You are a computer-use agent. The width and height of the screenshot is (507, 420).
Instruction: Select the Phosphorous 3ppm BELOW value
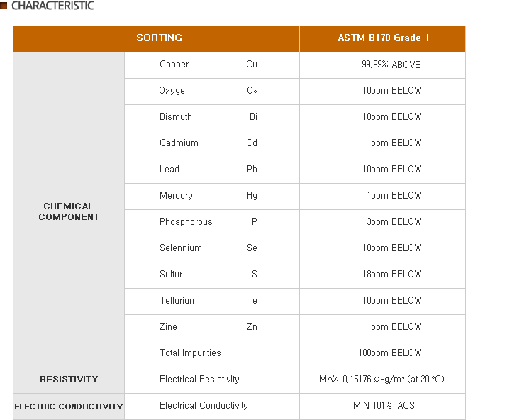394,222
